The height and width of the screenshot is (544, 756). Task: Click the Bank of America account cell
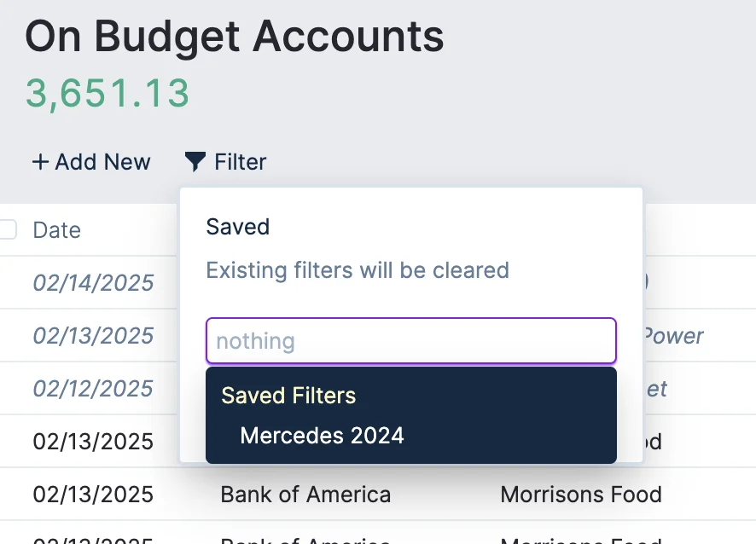305,495
